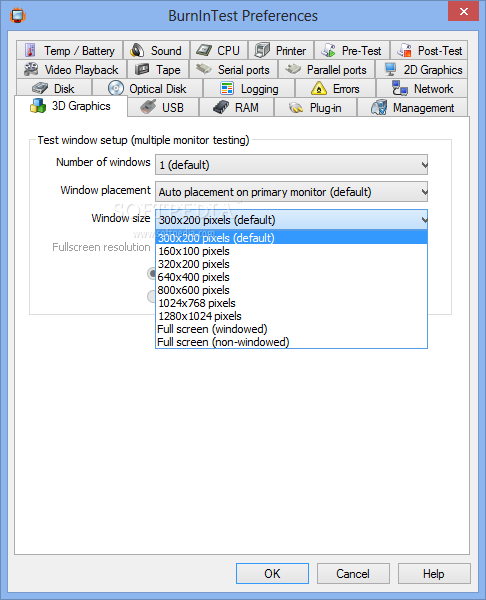Click the CPU chip icon
Viewport: 486px width, 600px height.
coord(204,50)
